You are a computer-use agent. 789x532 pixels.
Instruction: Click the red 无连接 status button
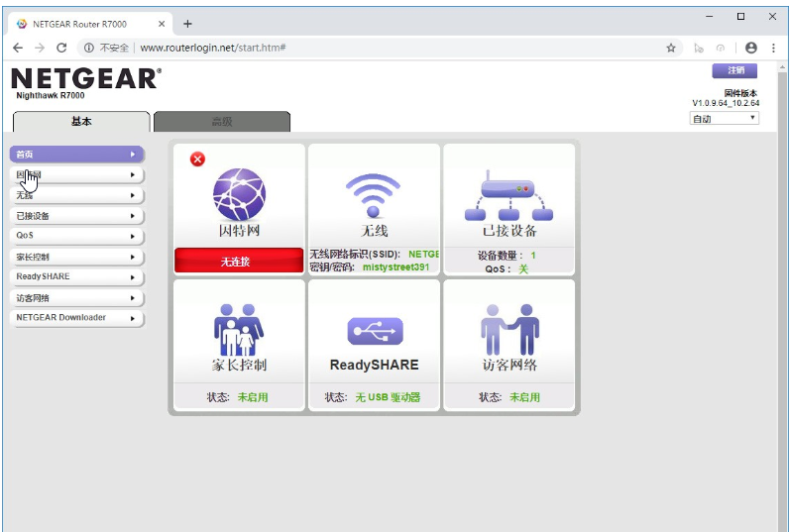coord(239,261)
